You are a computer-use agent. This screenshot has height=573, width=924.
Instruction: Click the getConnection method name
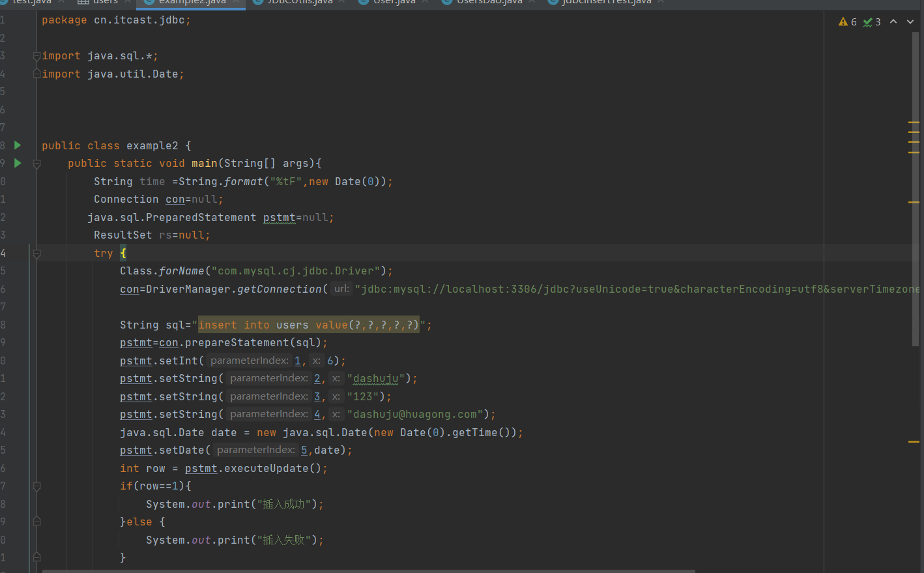(x=279, y=289)
